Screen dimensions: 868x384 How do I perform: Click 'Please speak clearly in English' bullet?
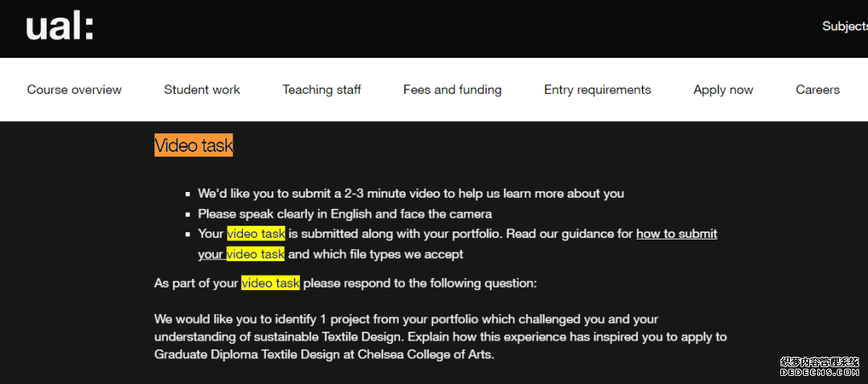345,214
